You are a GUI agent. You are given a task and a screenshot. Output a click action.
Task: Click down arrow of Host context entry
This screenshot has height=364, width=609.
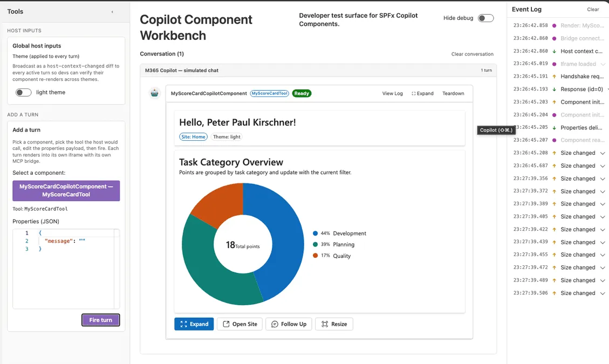click(x=554, y=51)
